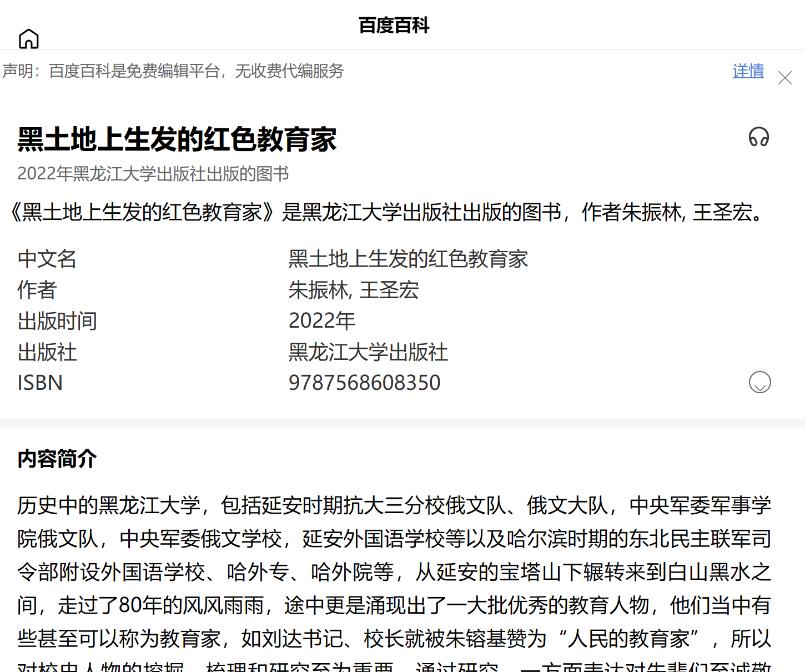805x672 pixels.
Task: Click the 出版社 field label
Action: tap(47, 352)
